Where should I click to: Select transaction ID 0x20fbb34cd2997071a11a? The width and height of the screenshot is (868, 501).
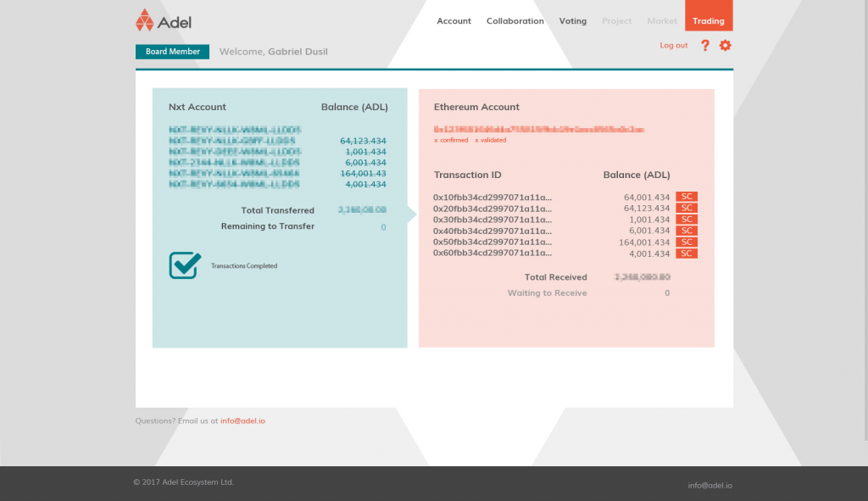pyautogui.click(x=492, y=209)
